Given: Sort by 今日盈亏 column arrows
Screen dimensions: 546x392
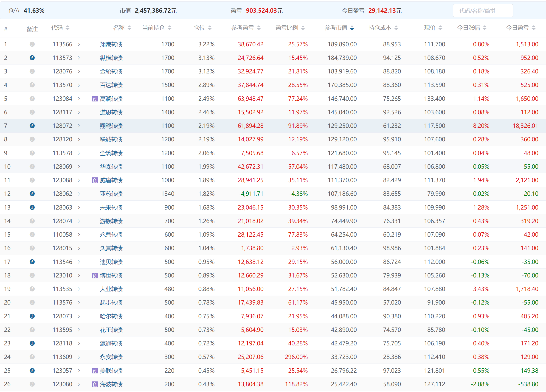Looking at the screenshot, I should (533, 28).
